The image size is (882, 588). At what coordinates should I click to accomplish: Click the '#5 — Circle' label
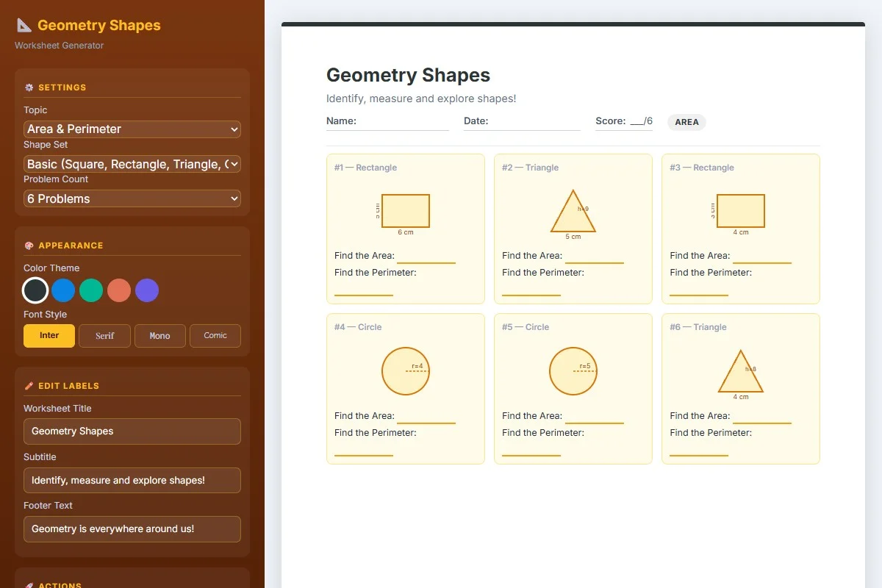pyautogui.click(x=526, y=327)
